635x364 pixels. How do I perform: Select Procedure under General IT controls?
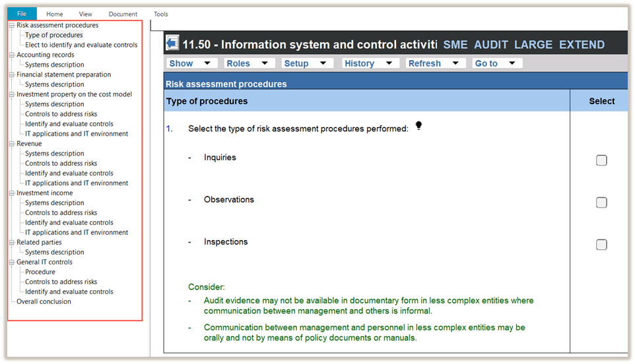pyautogui.click(x=40, y=272)
